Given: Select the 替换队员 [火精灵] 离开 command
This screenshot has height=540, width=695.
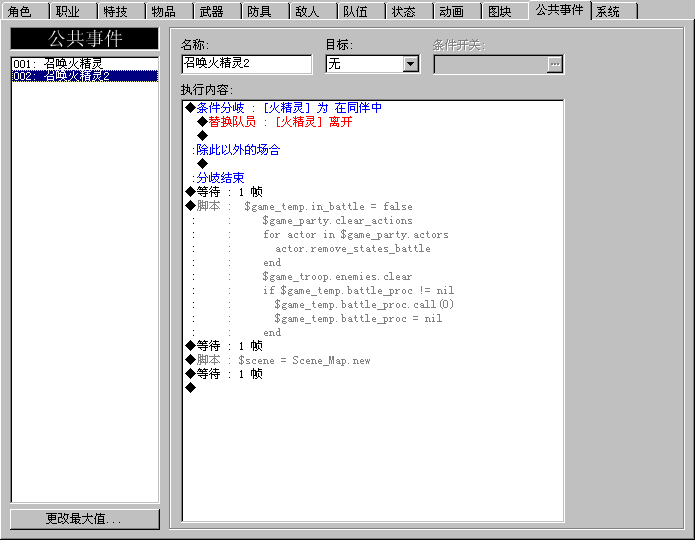Looking at the screenshot, I should [372, 122].
